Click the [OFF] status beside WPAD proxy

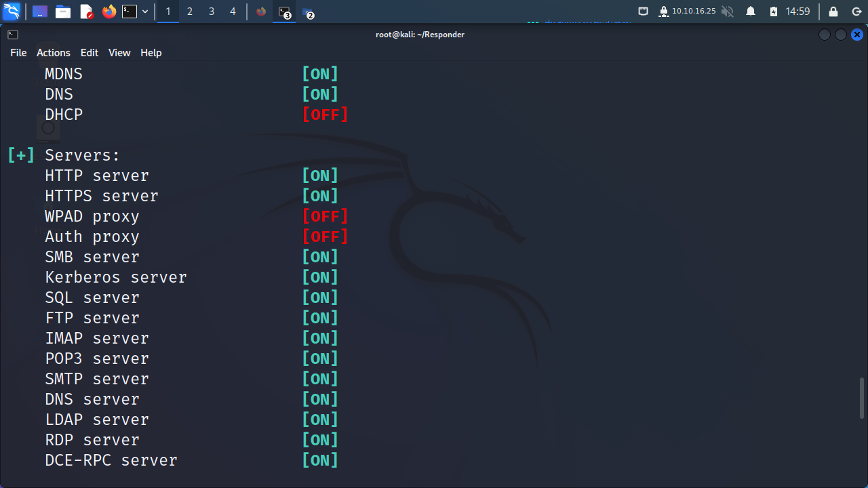pos(325,216)
